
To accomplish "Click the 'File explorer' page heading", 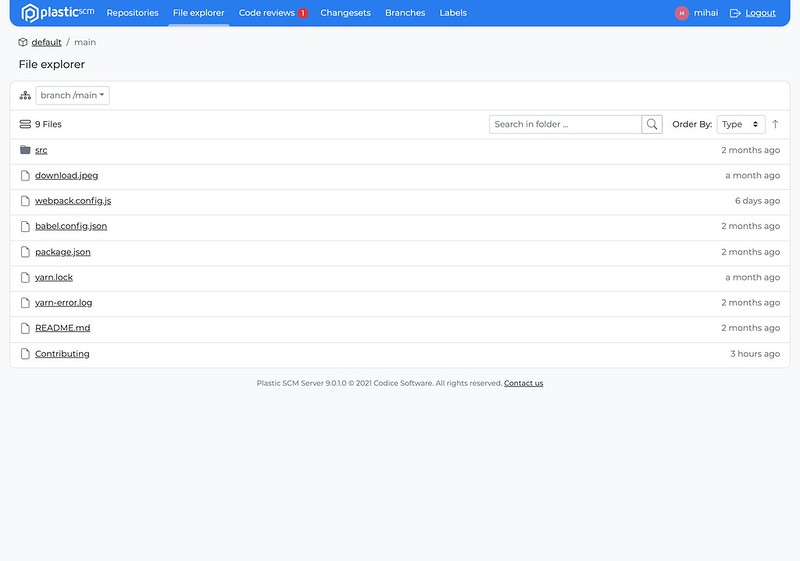I will tap(52, 64).
